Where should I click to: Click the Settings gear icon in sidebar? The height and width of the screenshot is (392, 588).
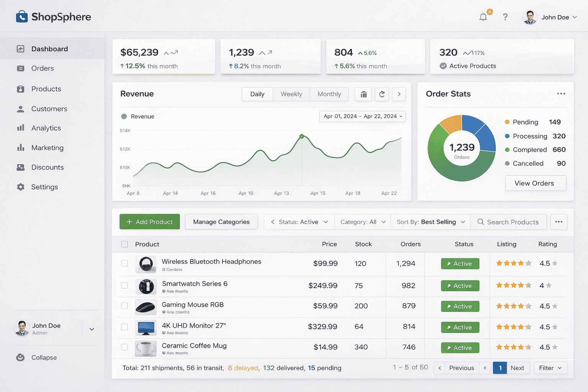click(x=21, y=187)
